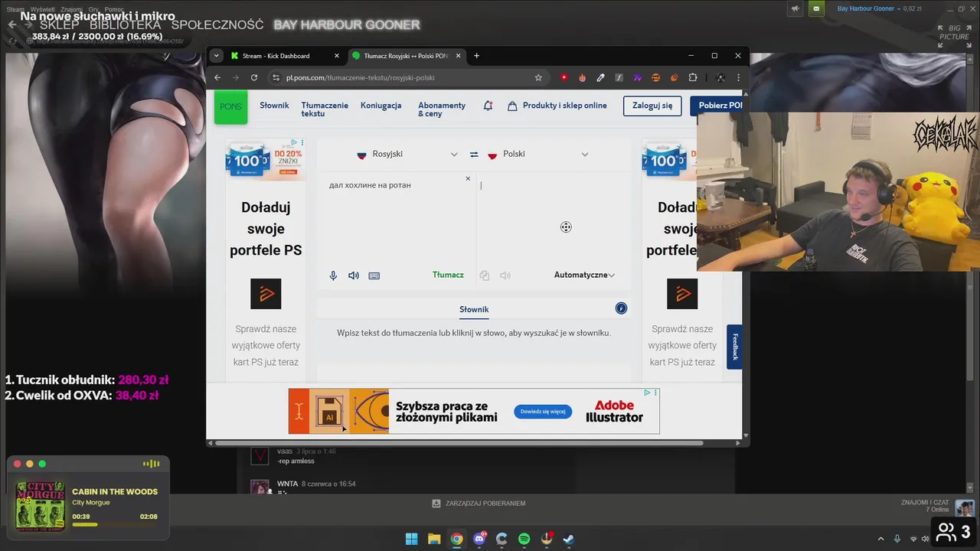Select the Tłumacz Rosyjski Polski PONS tab

click(406, 56)
